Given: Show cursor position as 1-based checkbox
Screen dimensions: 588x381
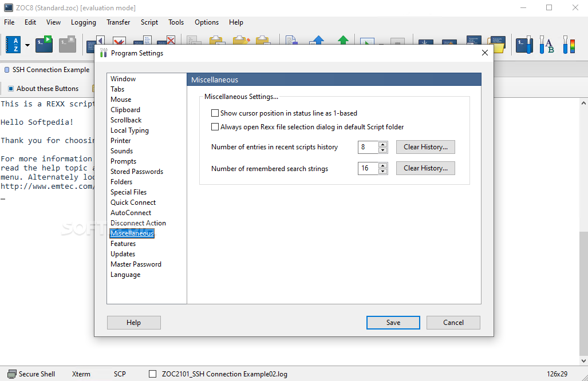Looking at the screenshot, I should coord(215,113).
